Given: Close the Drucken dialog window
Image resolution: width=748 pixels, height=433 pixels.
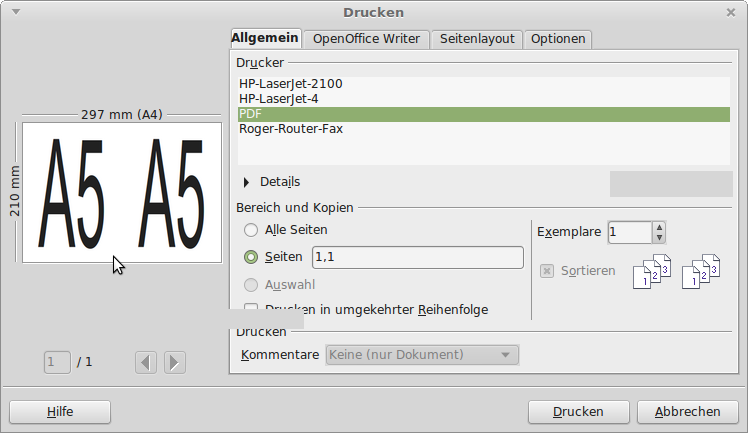Looking at the screenshot, I should coord(731,12).
